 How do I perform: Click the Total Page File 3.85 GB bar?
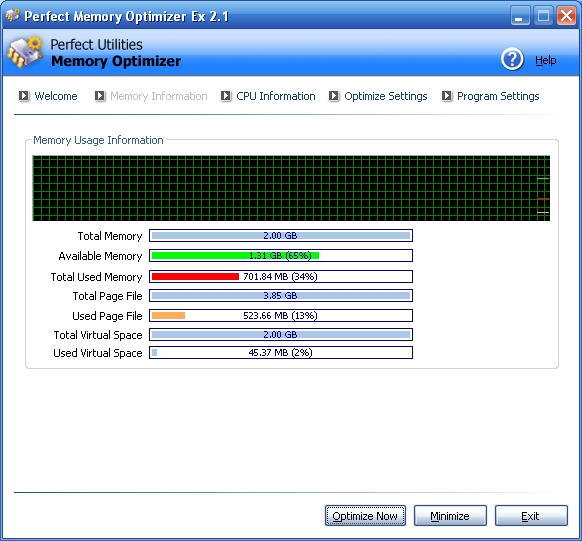[x=281, y=296]
